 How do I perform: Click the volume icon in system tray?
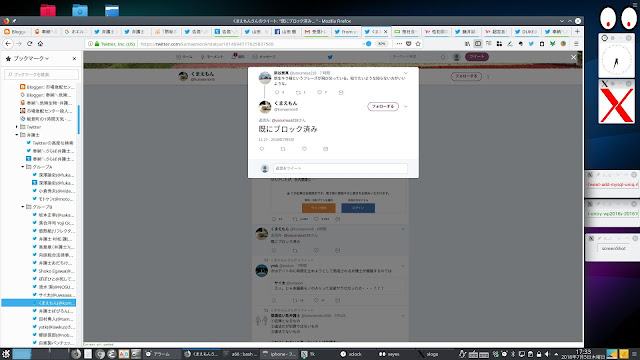547,354
